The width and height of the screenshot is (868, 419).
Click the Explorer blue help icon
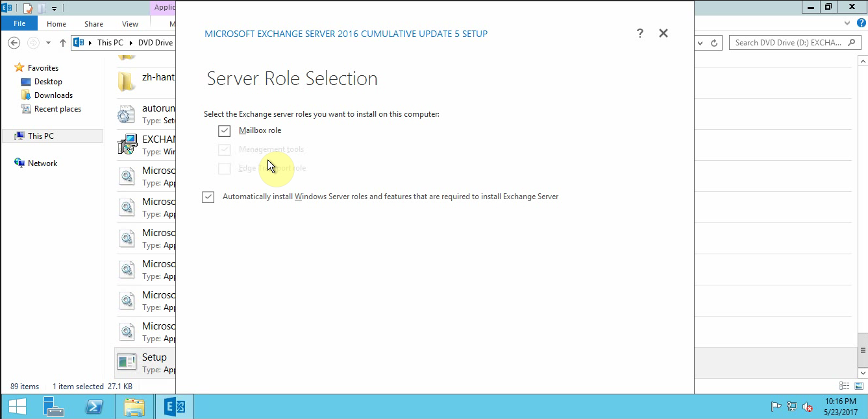(861, 23)
